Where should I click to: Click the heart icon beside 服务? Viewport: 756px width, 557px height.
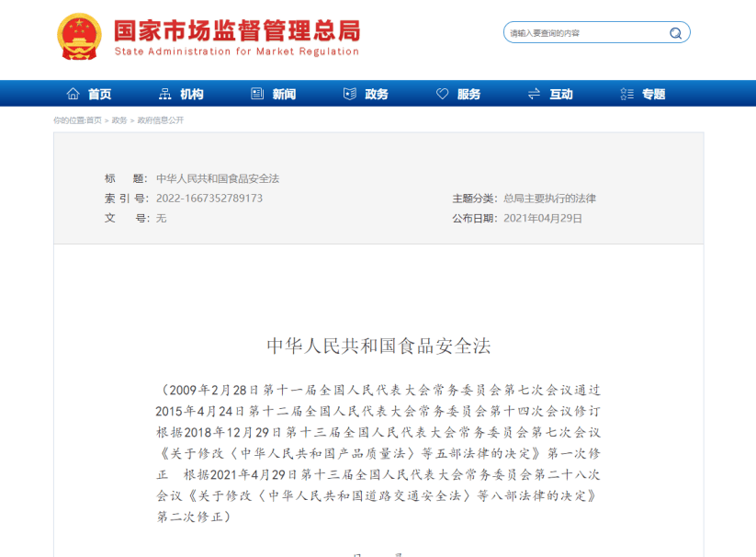click(x=442, y=94)
